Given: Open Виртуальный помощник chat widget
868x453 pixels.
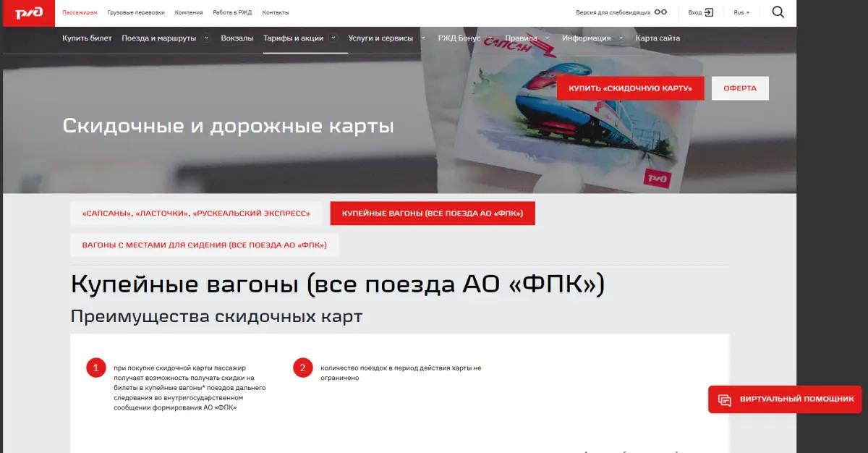Looking at the screenshot, I should [x=785, y=399].
